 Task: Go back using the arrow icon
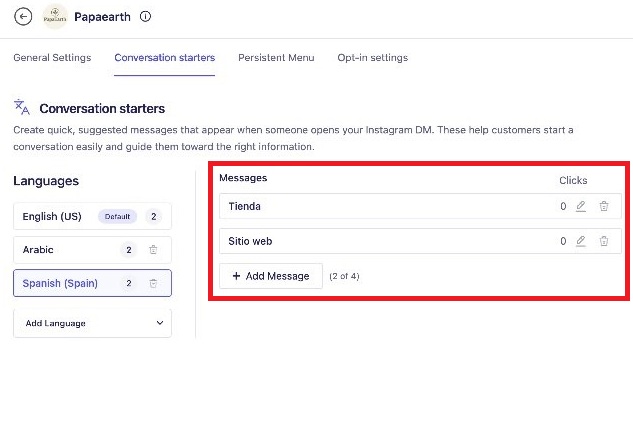(24, 17)
